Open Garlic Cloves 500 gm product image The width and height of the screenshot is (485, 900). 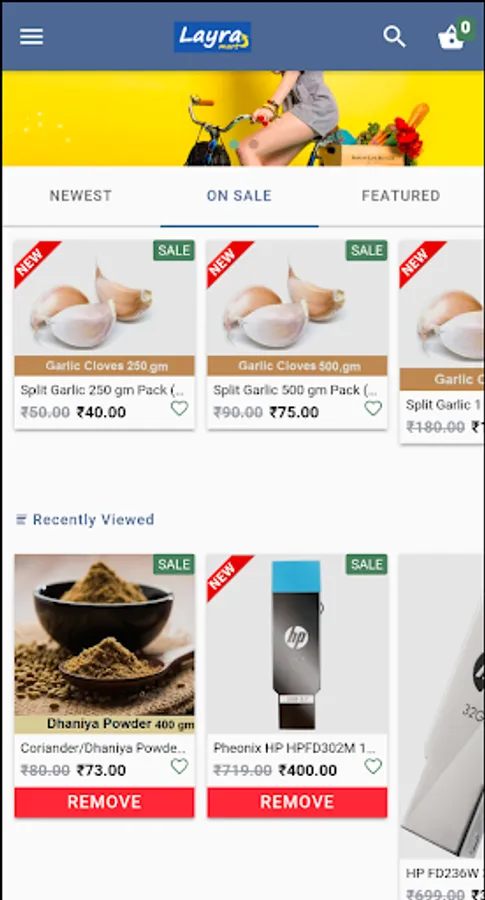click(297, 308)
